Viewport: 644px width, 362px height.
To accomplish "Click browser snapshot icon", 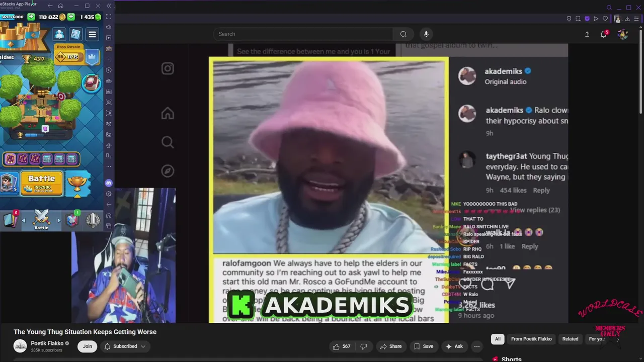I will (x=578, y=19).
